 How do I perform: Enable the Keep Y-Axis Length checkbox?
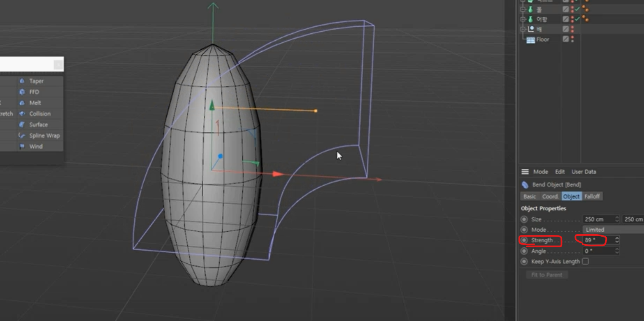tap(585, 261)
